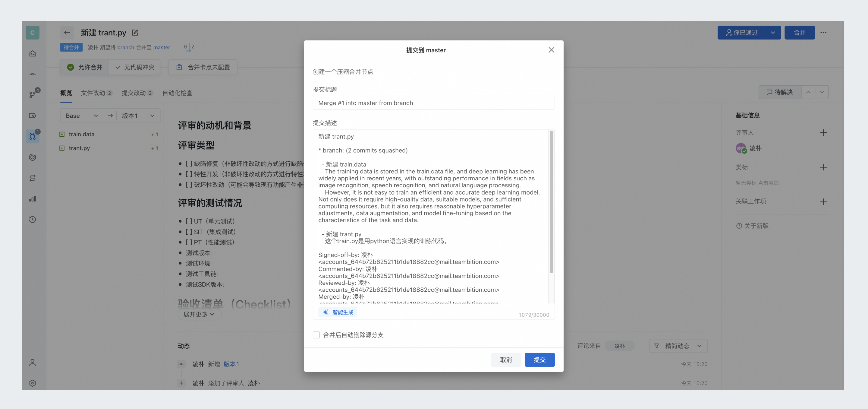Click the 待解决 comments button

(780, 92)
